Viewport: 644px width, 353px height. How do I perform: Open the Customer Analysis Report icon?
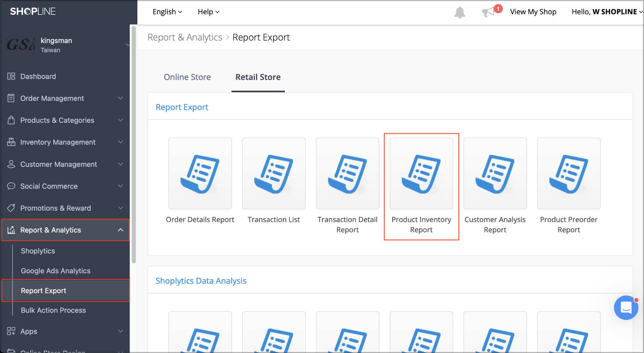click(x=495, y=173)
